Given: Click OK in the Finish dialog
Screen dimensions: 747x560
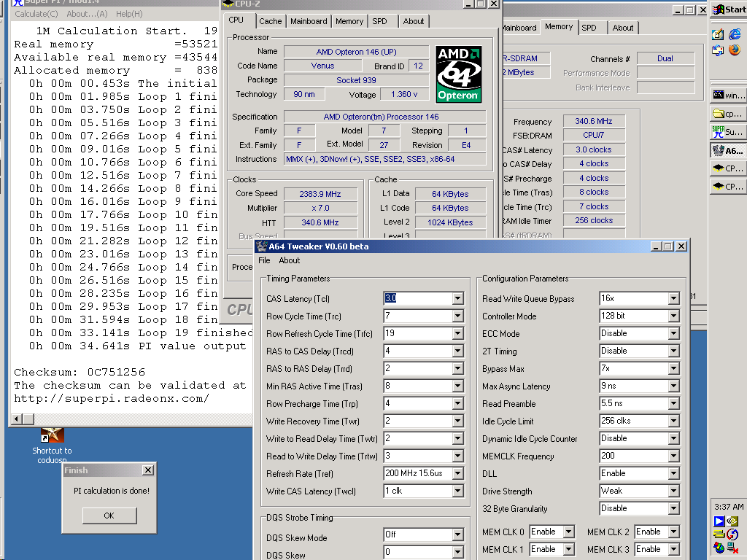Looking at the screenshot, I should pos(109,516).
